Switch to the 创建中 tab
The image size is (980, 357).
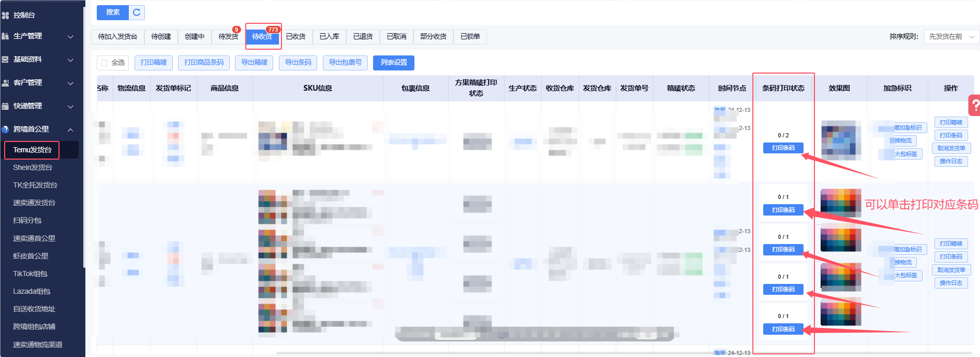click(195, 37)
